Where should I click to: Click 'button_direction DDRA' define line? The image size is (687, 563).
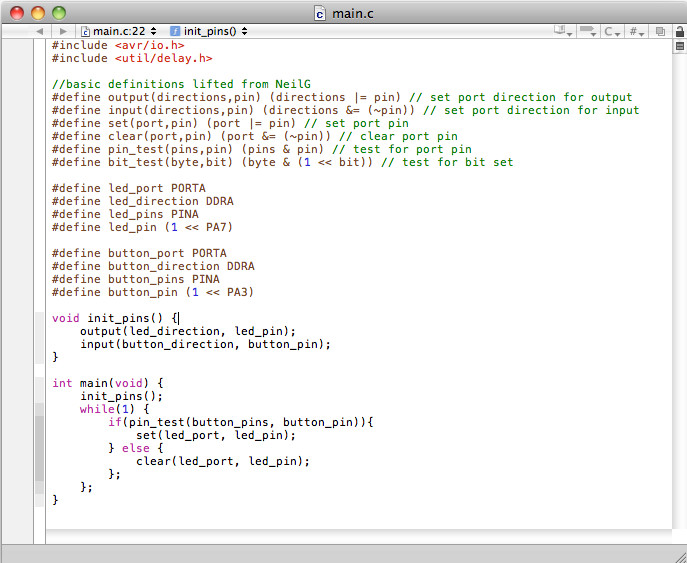[153, 266]
